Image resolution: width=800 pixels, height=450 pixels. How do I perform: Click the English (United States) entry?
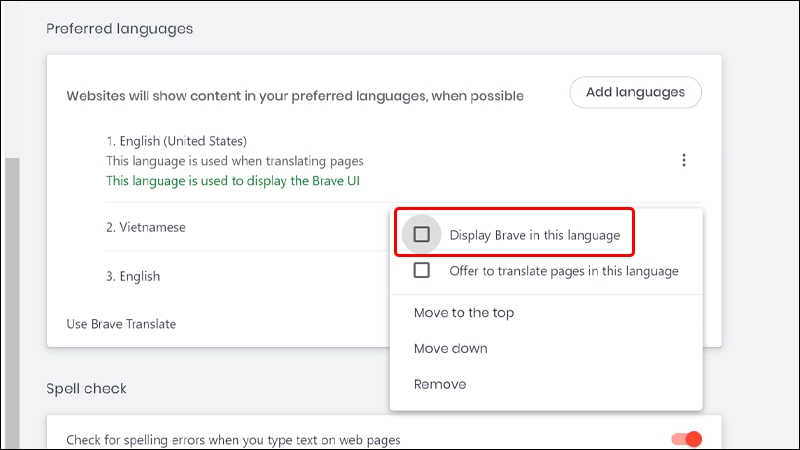click(x=176, y=141)
